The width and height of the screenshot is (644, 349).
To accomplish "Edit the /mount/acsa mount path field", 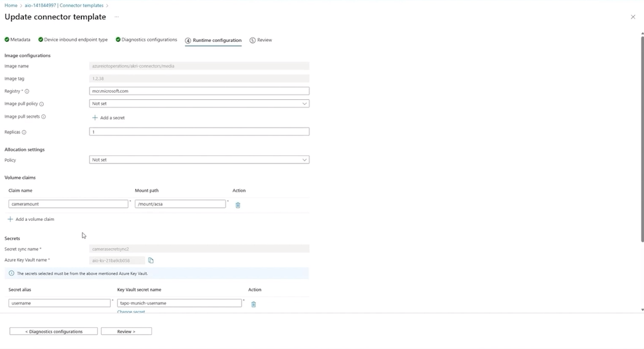I will (181, 204).
